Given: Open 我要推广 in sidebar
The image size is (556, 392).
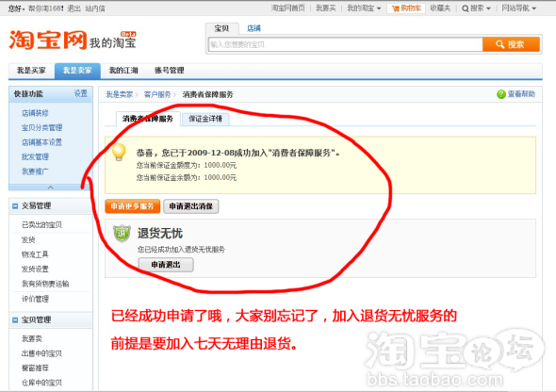Looking at the screenshot, I should [x=35, y=171].
